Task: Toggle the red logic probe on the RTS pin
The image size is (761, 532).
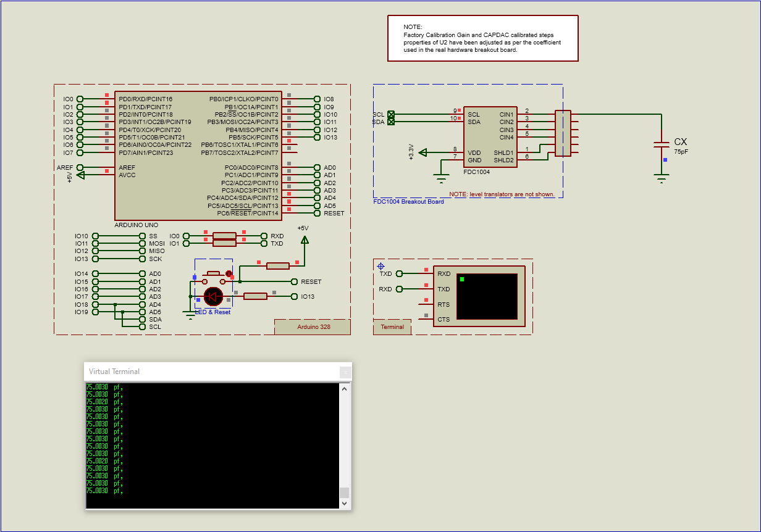Action: pos(426,300)
